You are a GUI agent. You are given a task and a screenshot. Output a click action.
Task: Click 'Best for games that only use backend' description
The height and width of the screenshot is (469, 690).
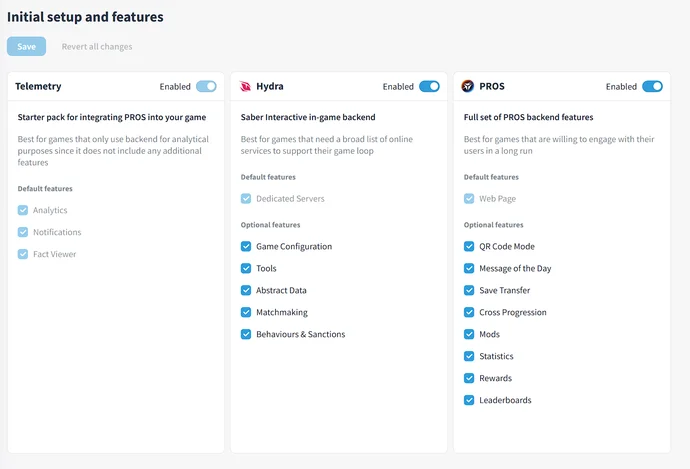[113, 151]
